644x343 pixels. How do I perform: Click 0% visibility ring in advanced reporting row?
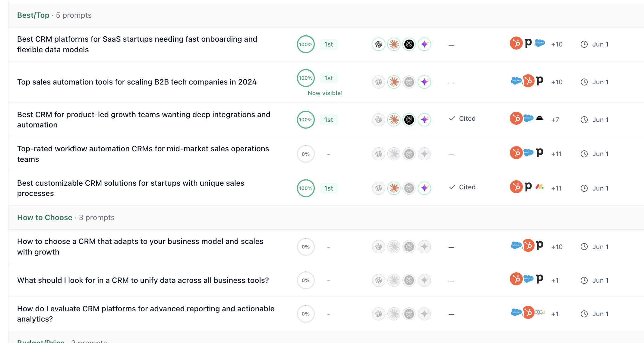tap(306, 314)
